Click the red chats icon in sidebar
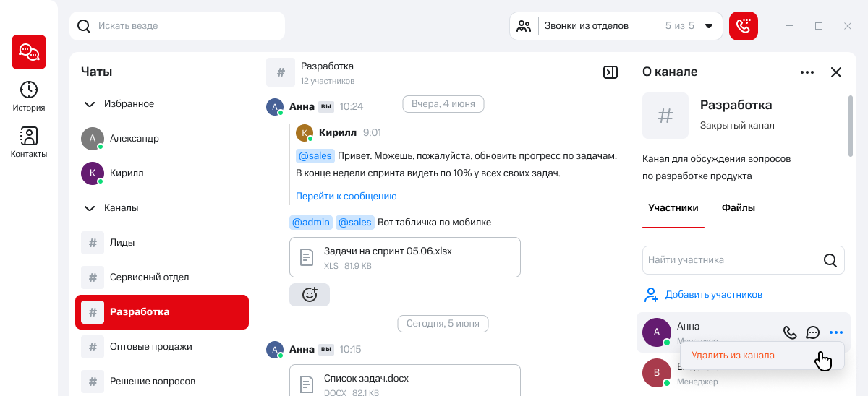The width and height of the screenshot is (868, 396). 29,52
